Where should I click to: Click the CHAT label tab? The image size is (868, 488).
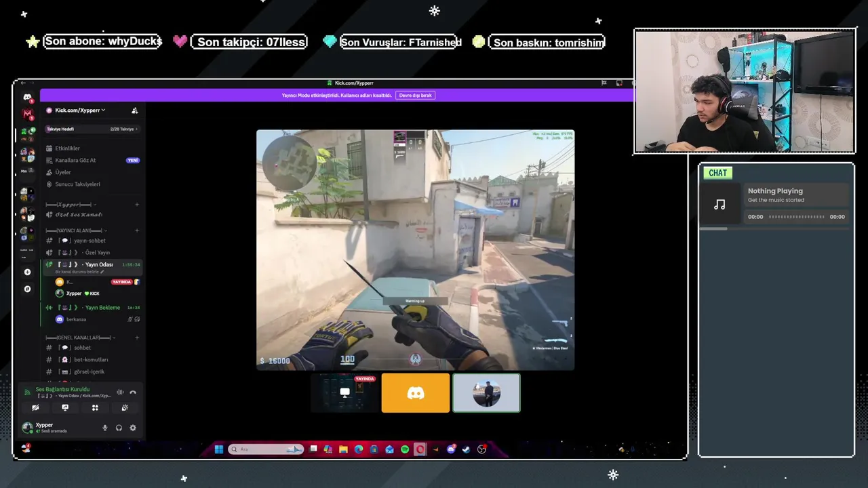[717, 173]
